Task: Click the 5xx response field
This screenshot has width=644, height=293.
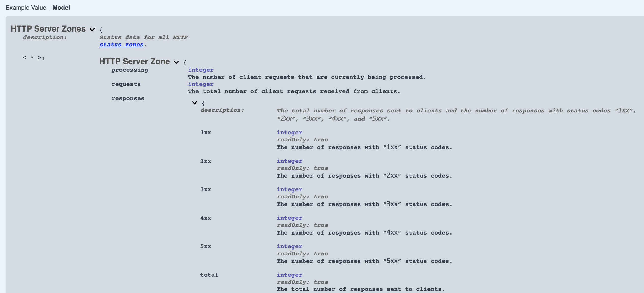Action: coord(205,246)
